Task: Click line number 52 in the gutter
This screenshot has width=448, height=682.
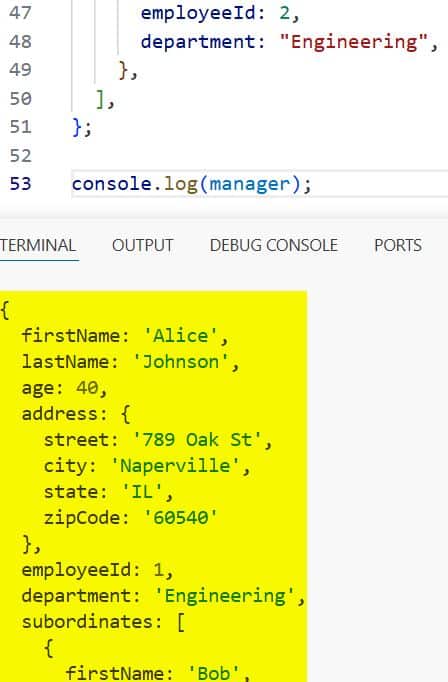Action: 20,156
